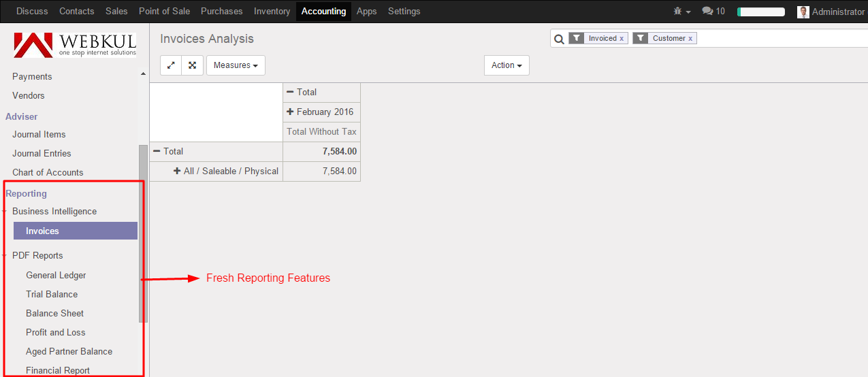Click the expand all icon button

point(193,65)
